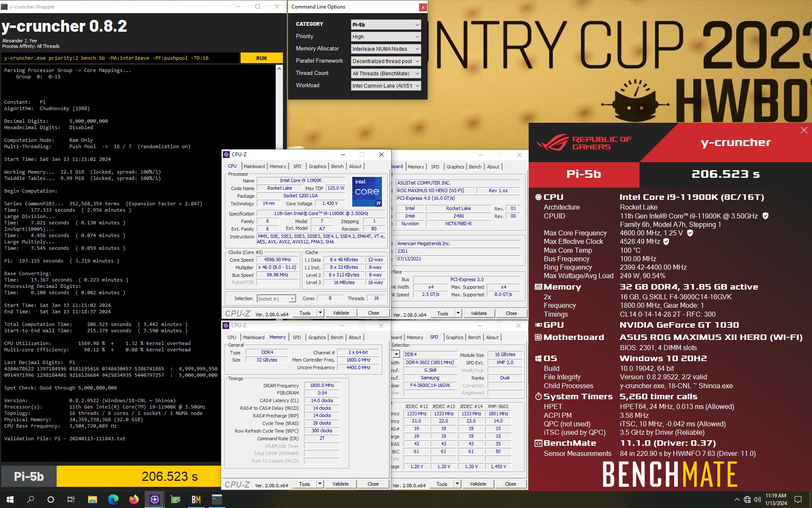Switch to Memory tab in top-left CPU-Z

tap(278, 166)
